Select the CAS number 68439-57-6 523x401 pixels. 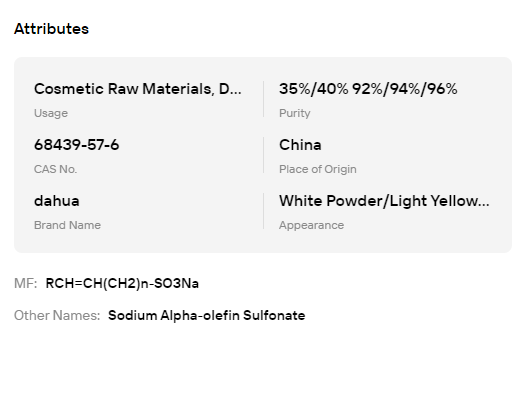(76, 145)
